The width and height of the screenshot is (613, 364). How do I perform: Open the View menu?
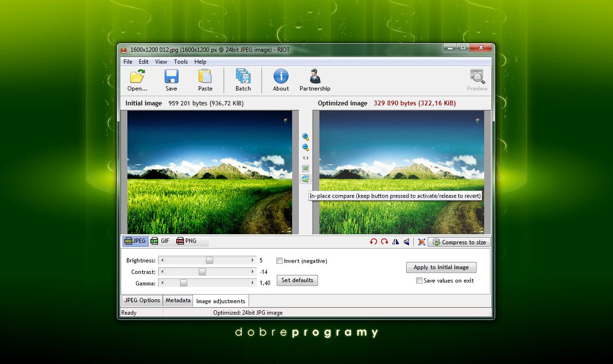coord(161,62)
